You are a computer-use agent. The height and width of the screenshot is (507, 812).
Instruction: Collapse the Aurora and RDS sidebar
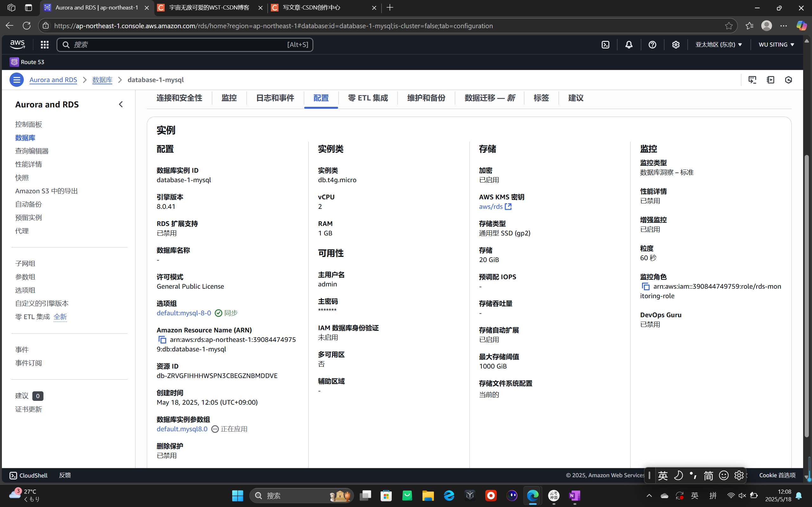click(x=121, y=104)
